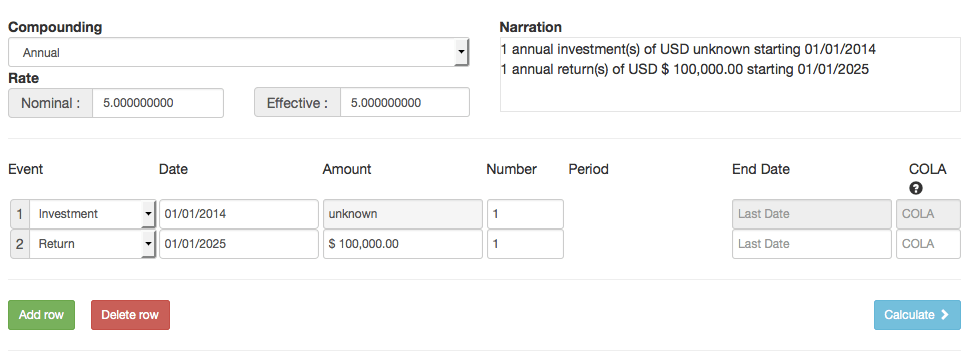Click the Nominal : label addon
969x361 pixels.
click(51, 103)
